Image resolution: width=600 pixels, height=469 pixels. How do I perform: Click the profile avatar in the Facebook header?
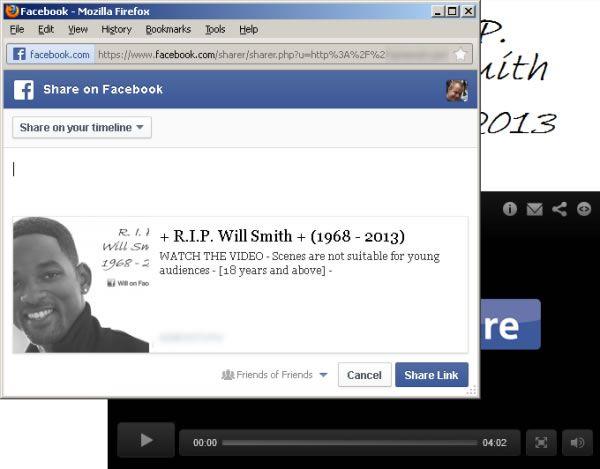click(456, 90)
